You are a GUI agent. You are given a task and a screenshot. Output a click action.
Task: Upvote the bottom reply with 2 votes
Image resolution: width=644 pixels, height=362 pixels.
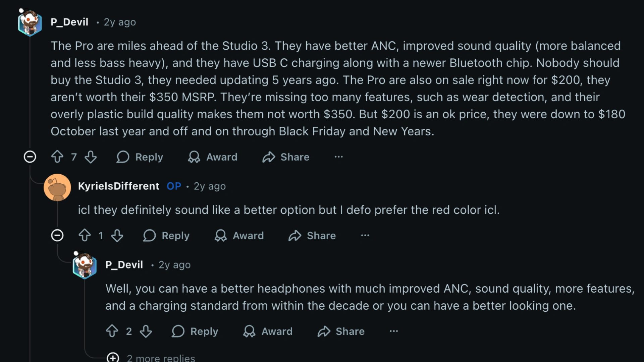tap(112, 331)
